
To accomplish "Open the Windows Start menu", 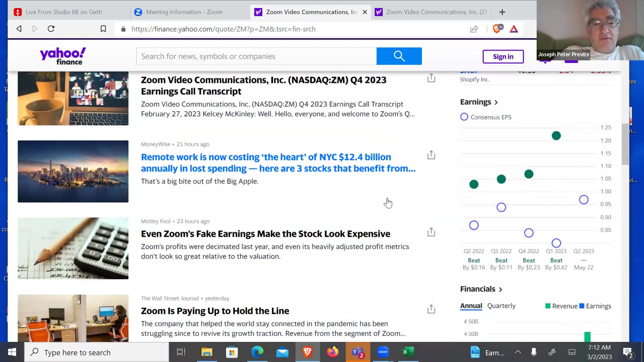I will (x=12, y=352).
